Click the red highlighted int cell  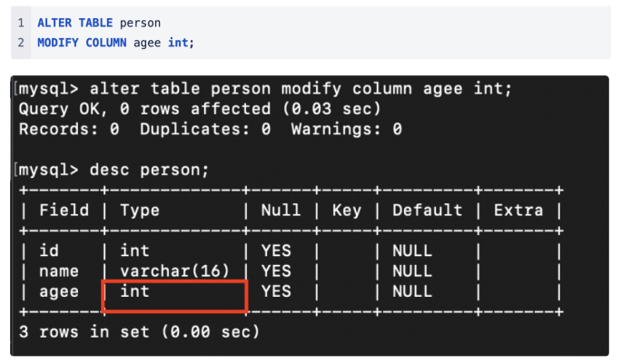pyautogui.click(x=175, y=296)
